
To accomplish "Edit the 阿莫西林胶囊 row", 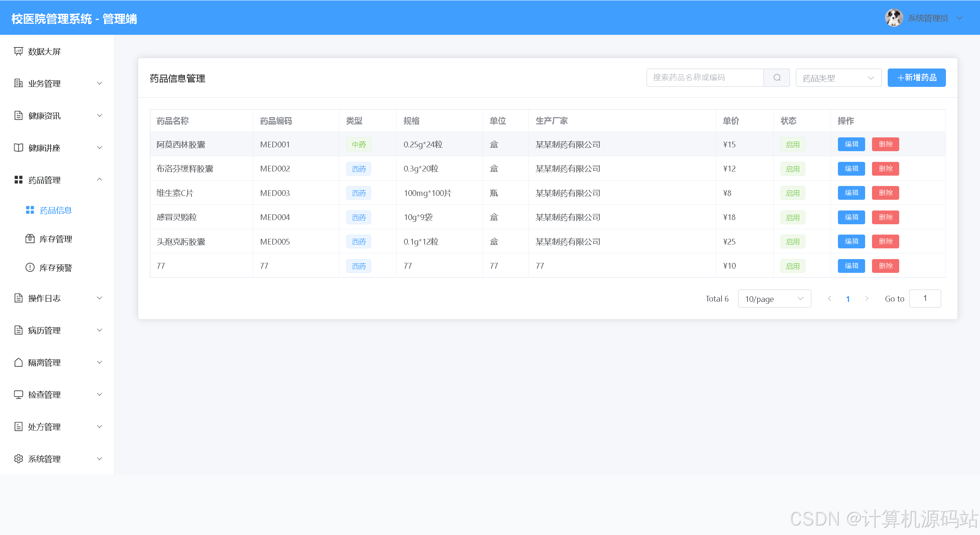I will tap(851, 144).
